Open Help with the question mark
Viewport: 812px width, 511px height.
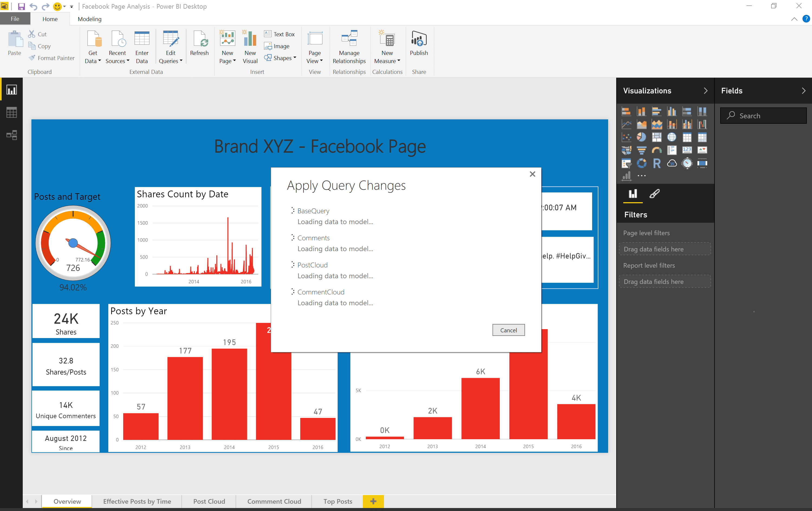click(x=806, y=19)
